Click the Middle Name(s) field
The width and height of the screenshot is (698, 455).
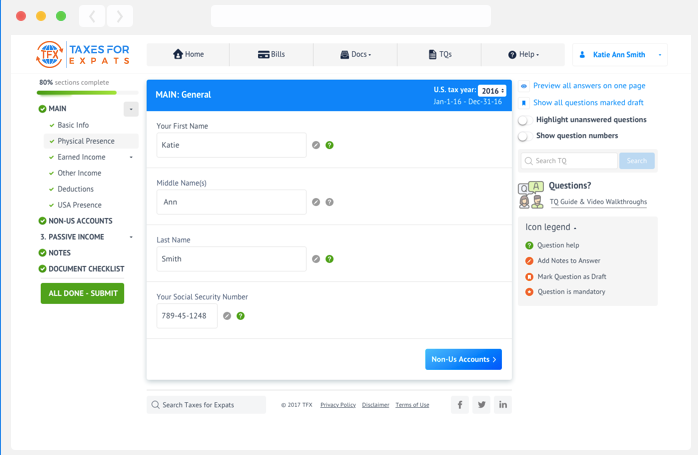[231, 202]
